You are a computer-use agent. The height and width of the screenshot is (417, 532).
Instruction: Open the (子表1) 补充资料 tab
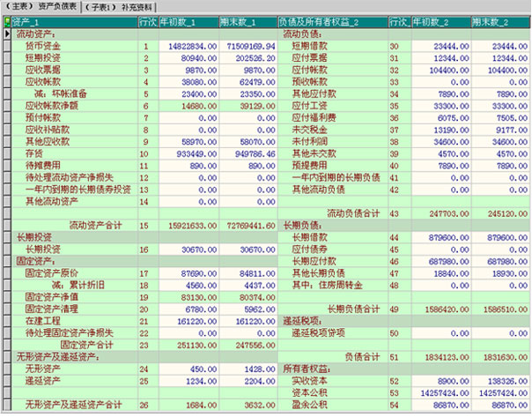119,7
